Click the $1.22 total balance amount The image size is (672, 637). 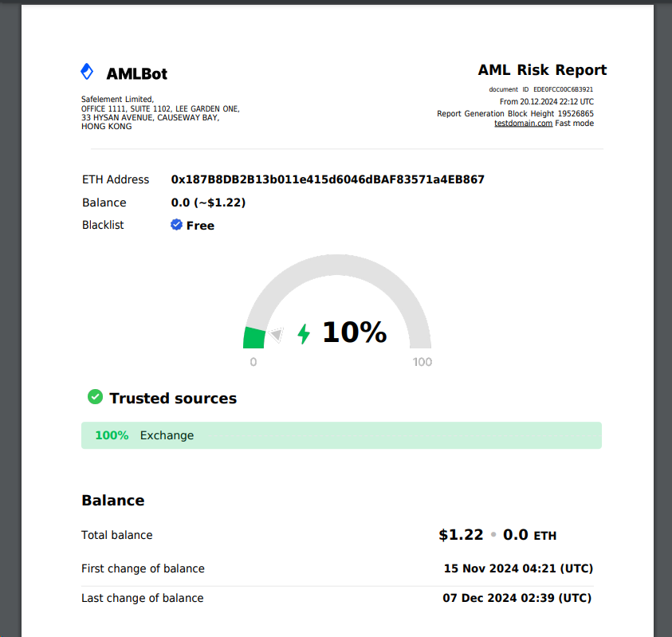(461, 535)
